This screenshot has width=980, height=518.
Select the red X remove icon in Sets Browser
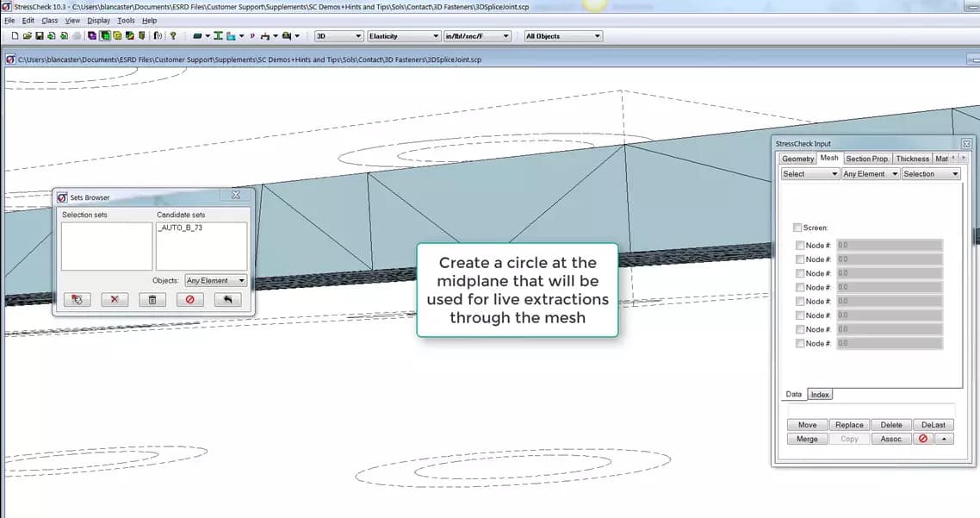[115, 299]
